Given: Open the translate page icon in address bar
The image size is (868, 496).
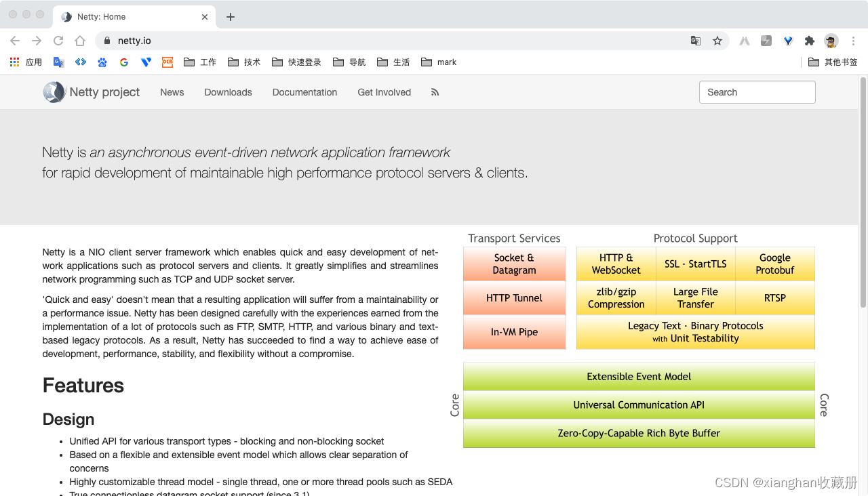Looking at the screenshot, I should [x=696, y=41].
